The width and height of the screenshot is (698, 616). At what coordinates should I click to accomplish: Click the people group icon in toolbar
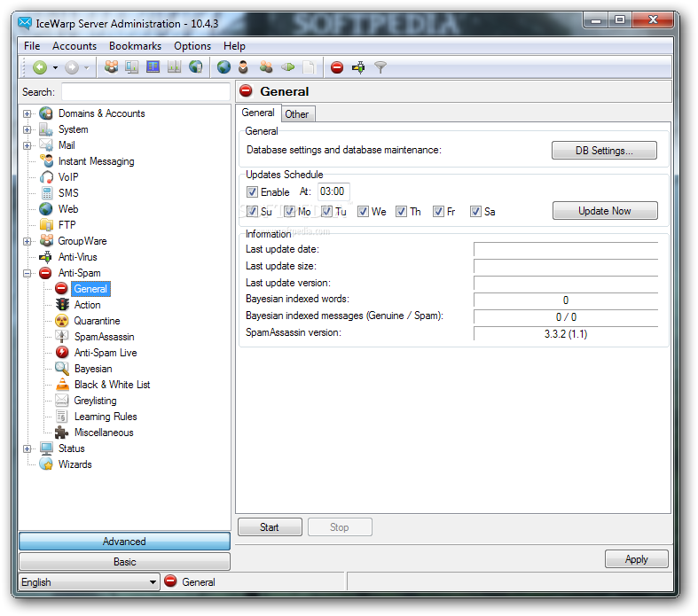coord(111,67)
